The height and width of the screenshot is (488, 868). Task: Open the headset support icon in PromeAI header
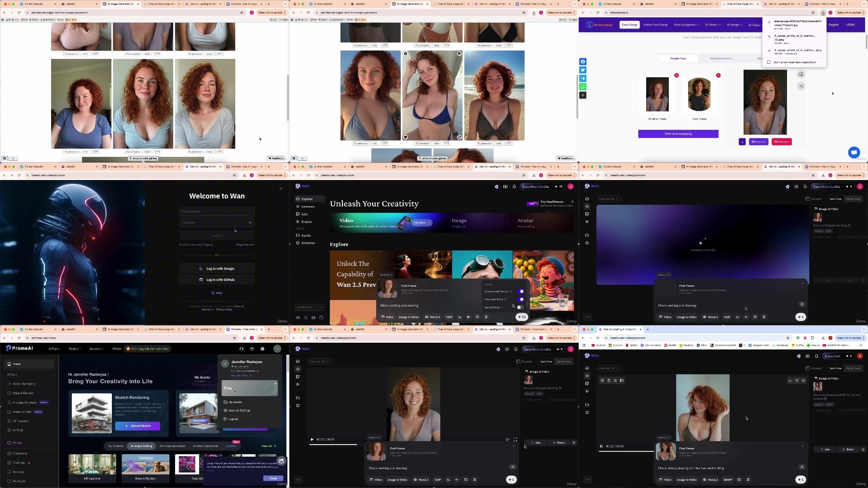point(241,349)
